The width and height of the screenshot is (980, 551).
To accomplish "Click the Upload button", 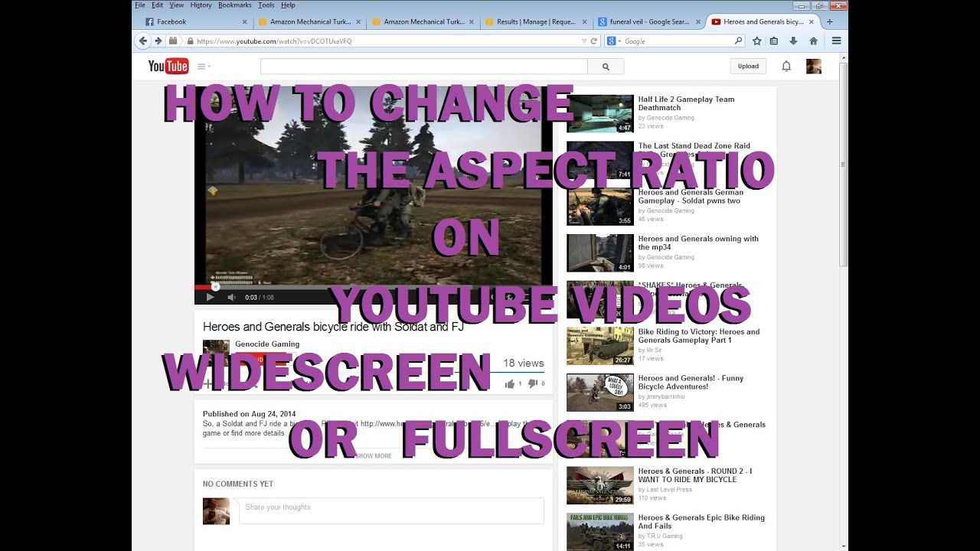I will [x=748, y=67].
